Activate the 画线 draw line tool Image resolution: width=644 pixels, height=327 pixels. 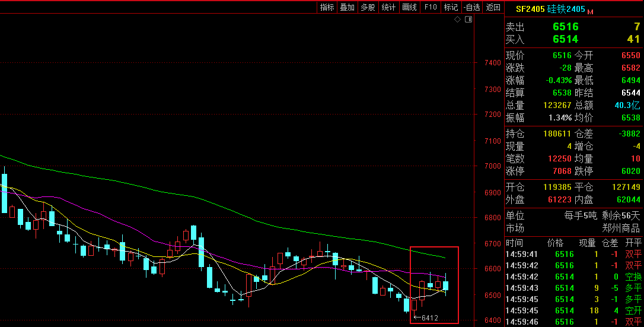[409, 7]
